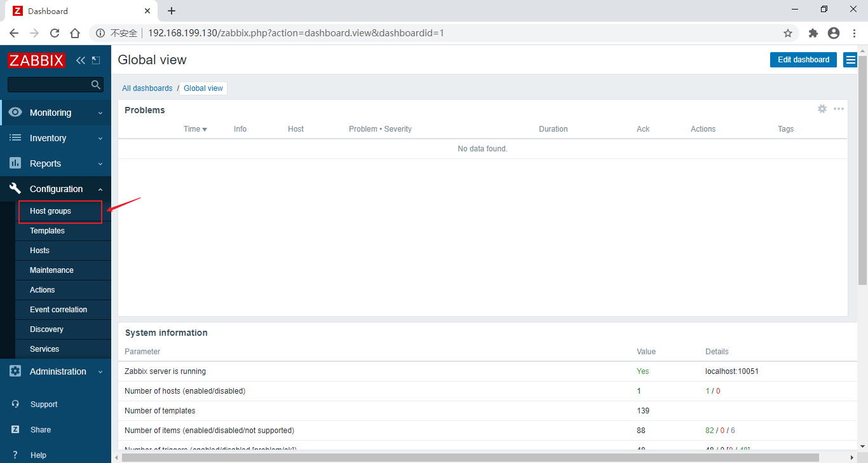This screenshot has height=463, width=868.
Task: Click 'No data found.' message
Action: click(x=482, y=149)
